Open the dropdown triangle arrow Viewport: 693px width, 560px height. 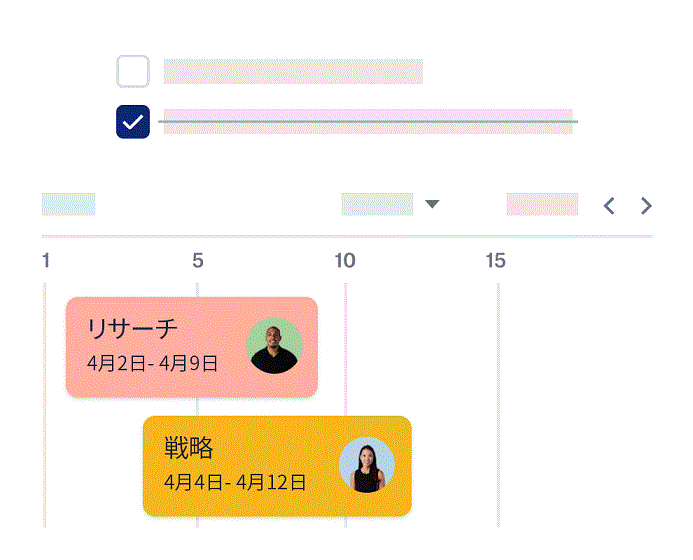(x=432, y=204)
